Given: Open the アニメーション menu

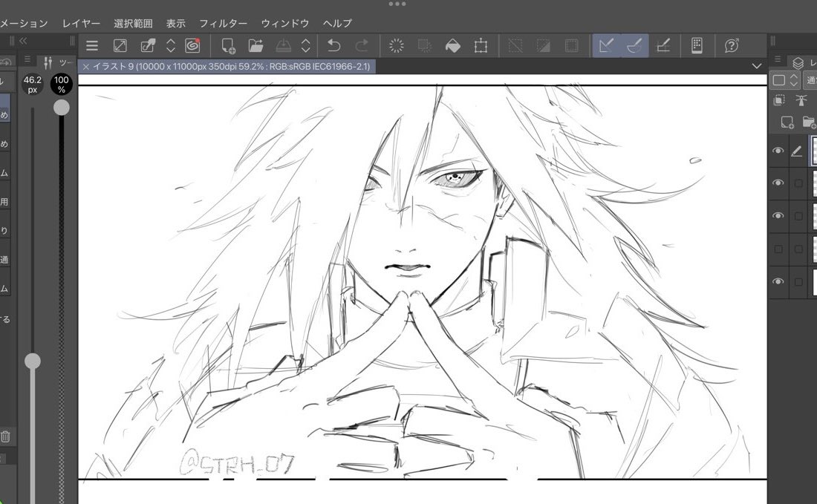Looking at the screenshot, I should click(x=24, y=24).
